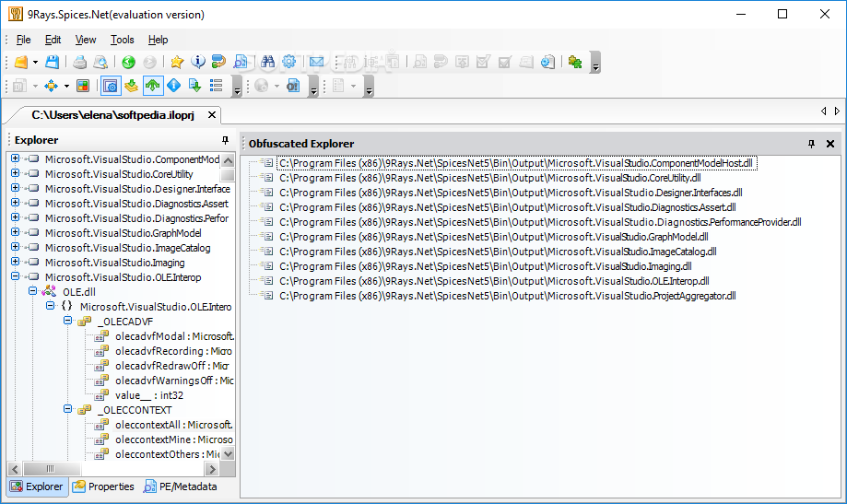Viewport: 847px width, 504px height.
Task: Click the puzzle pieces plugins icon
Action: click(x=575, y=62)
